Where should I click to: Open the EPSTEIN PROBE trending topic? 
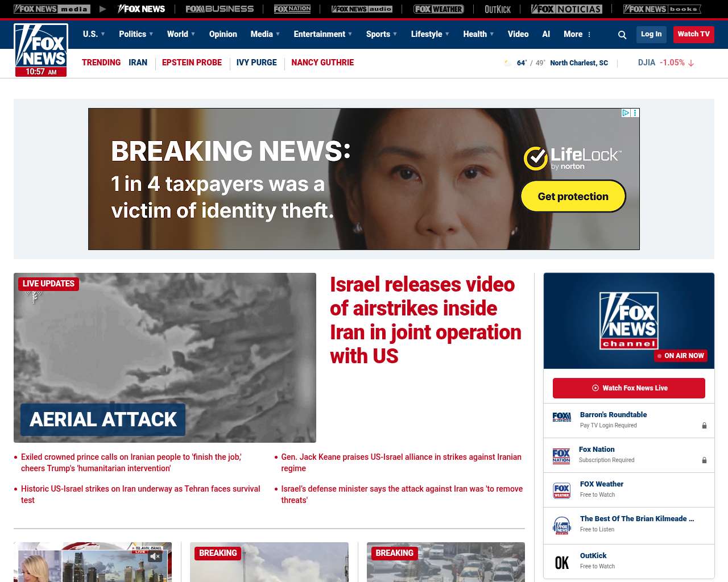pos(192,63)
